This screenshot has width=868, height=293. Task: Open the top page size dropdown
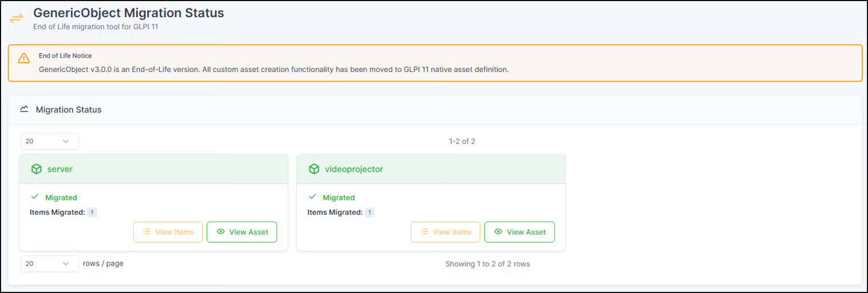50,141
